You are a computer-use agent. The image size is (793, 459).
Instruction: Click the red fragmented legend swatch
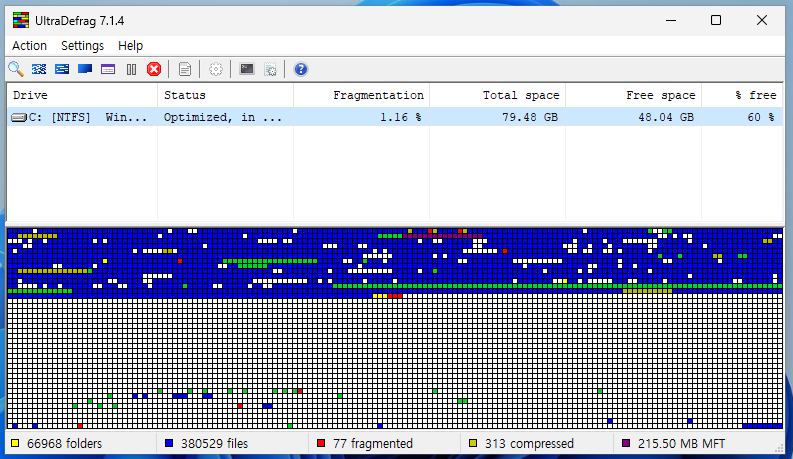tap(321, 443)
